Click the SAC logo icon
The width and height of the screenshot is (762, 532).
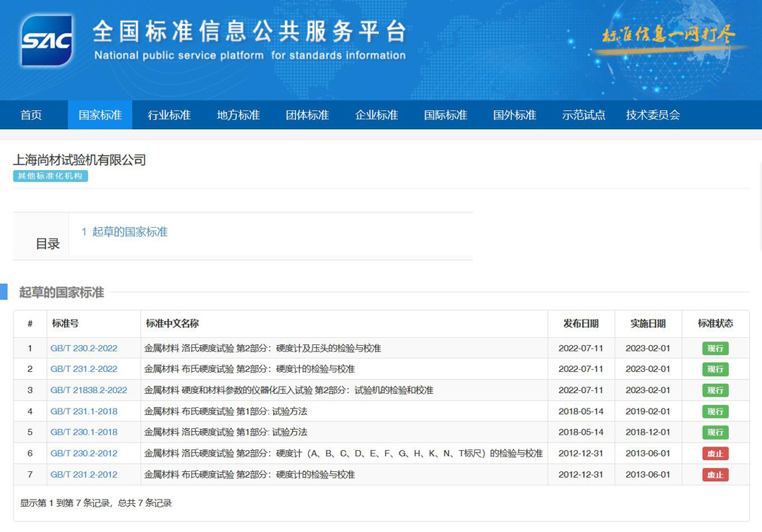pos(47,40)
